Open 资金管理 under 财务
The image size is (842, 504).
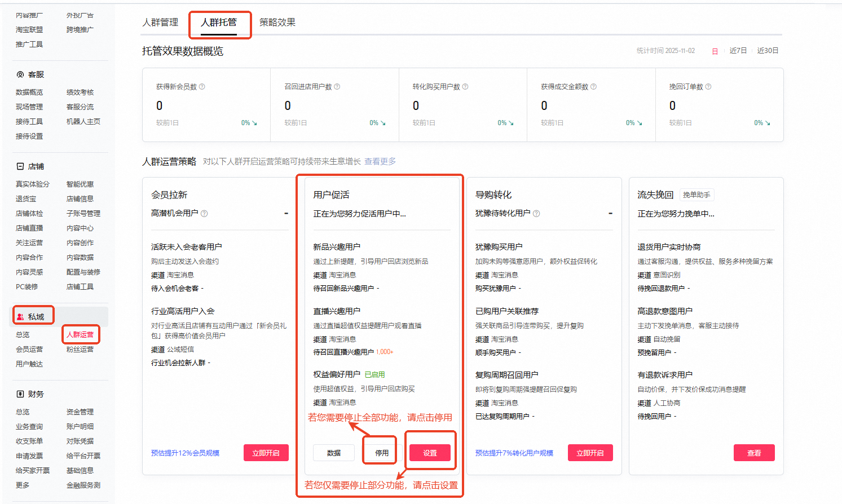coord(80,412)
